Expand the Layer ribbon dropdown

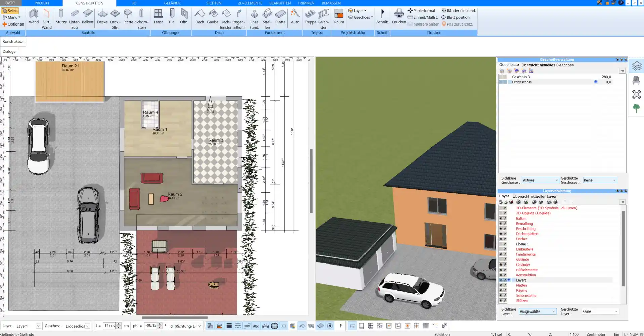357,11
